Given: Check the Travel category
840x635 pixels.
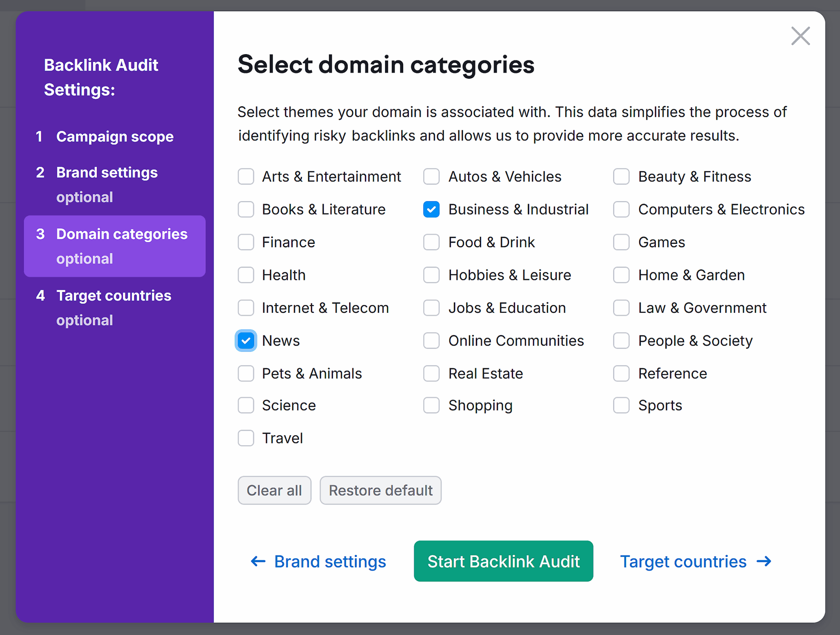Looking at the screenshot, I should point(246,438).
